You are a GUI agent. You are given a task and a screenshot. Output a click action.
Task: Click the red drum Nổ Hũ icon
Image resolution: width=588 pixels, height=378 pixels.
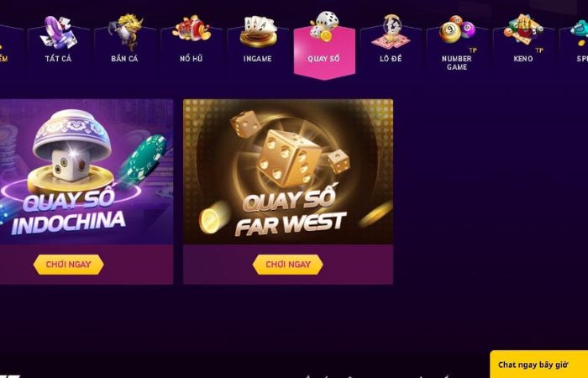[x=192, y=29]
